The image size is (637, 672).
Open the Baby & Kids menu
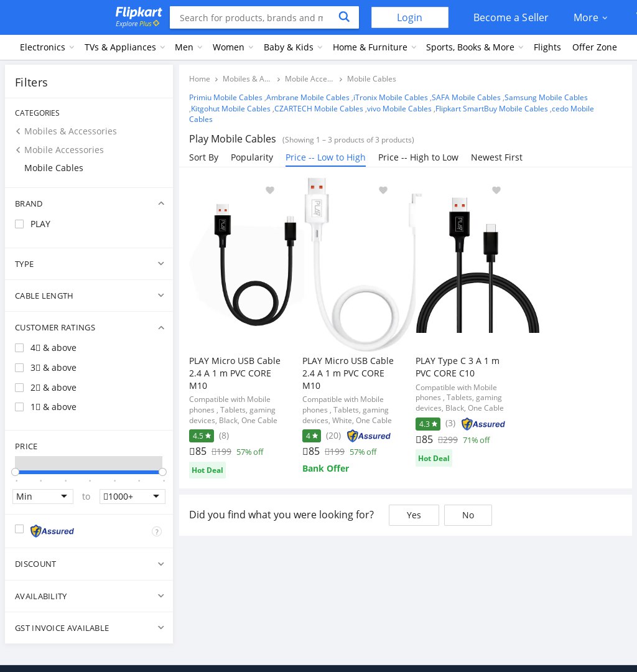293,47
